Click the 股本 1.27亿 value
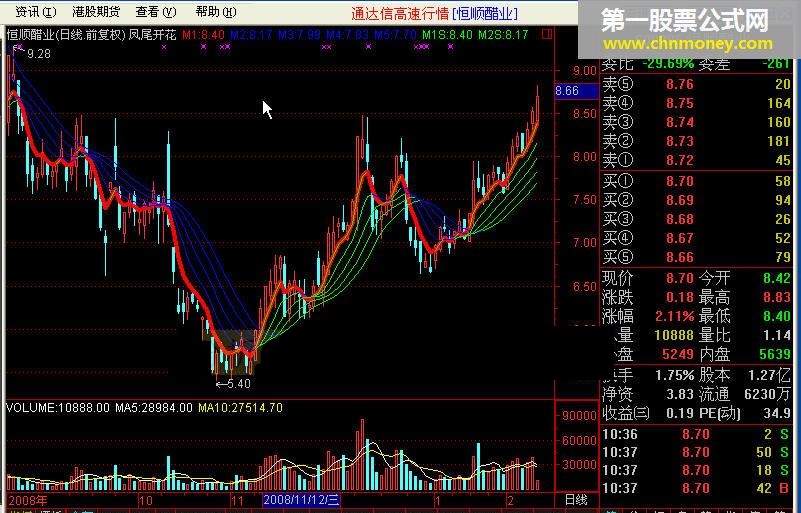 pyautogui.click(x=769, y=376)
